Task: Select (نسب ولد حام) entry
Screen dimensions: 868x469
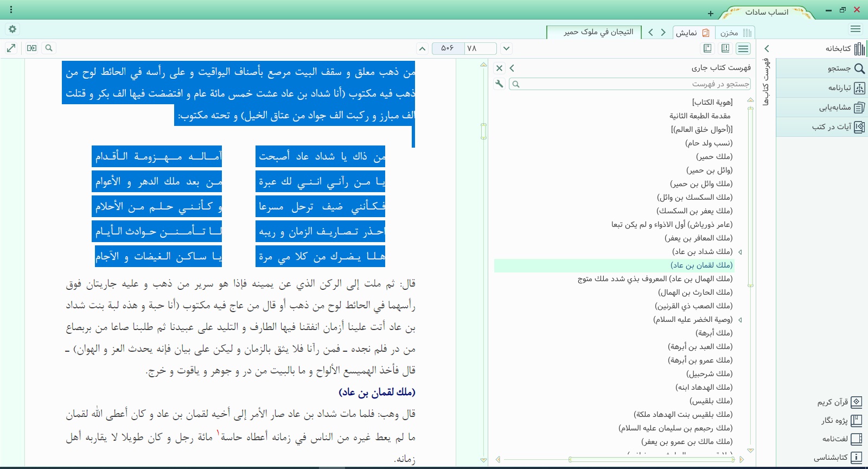Action: coord(709,143)
